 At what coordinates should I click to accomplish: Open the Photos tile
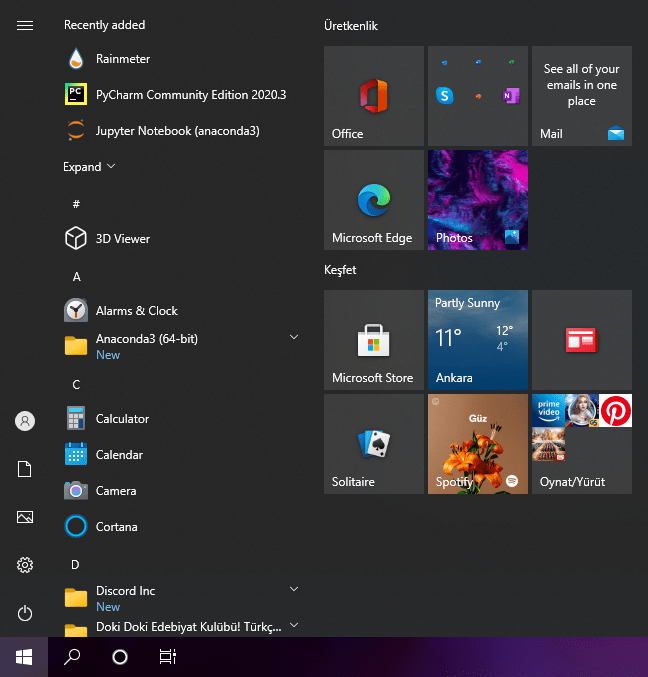tap(478, 200)
